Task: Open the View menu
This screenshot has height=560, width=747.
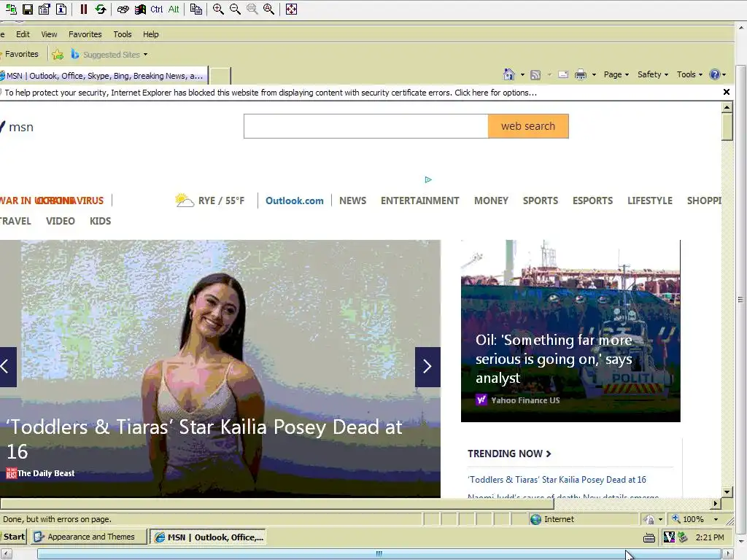Action: pyautogui.click(x=49, y=34)
